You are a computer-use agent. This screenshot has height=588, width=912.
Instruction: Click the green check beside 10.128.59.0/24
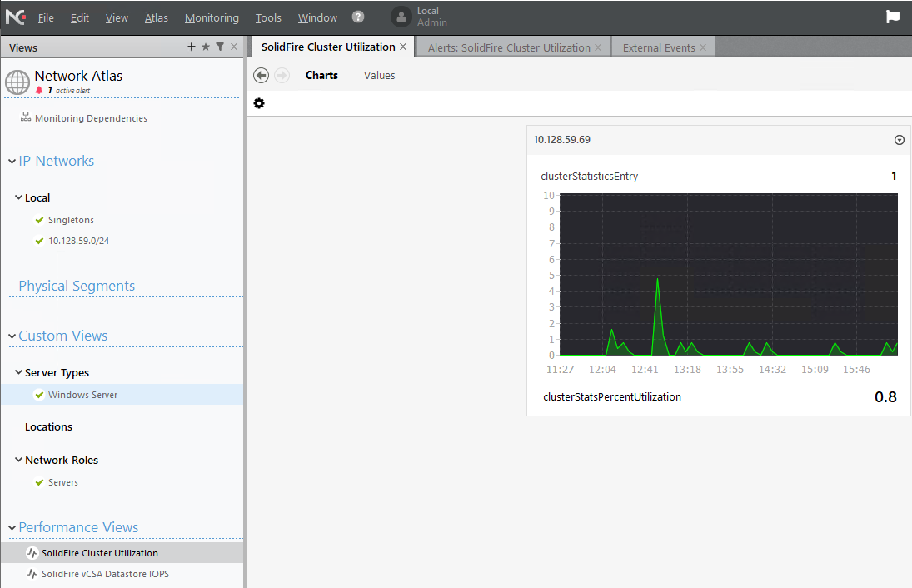(39, 241)
